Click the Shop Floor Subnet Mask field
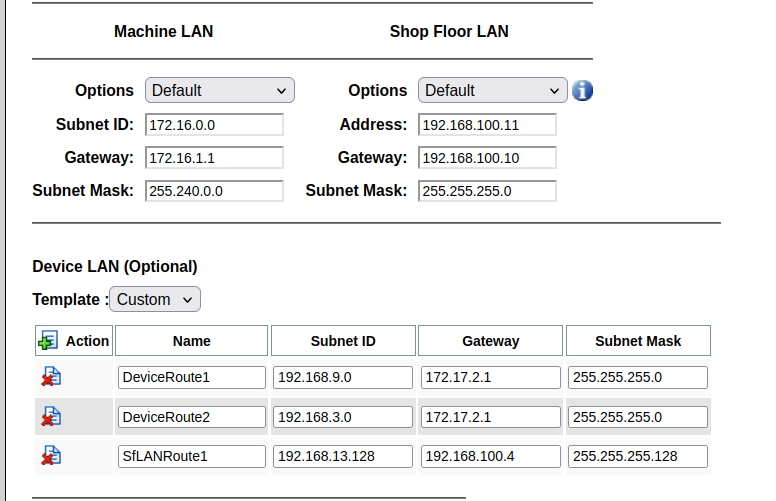 (x=487, y=191)
